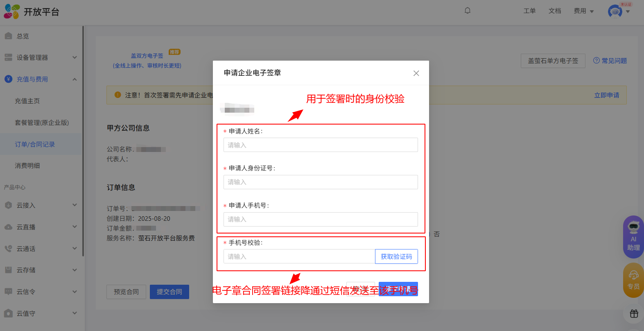Screen dimensions: 644x331
Task: Select 订单/合同记录 in sidebar
Action: [35, 144]
